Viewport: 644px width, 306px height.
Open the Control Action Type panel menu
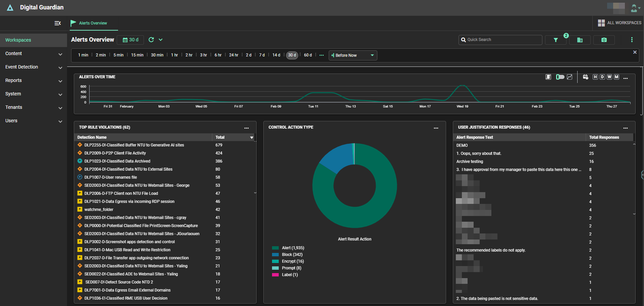[436, 128]
